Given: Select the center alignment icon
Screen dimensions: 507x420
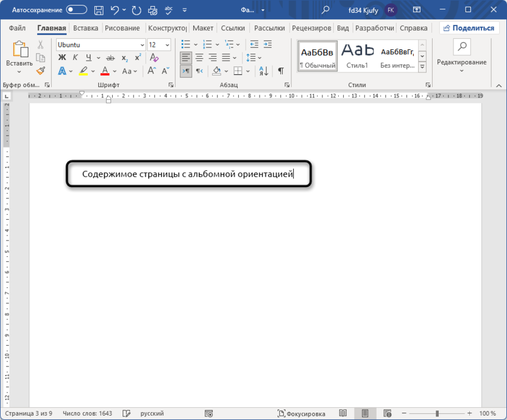Looking at the screenshot, I should pos(200,57).
